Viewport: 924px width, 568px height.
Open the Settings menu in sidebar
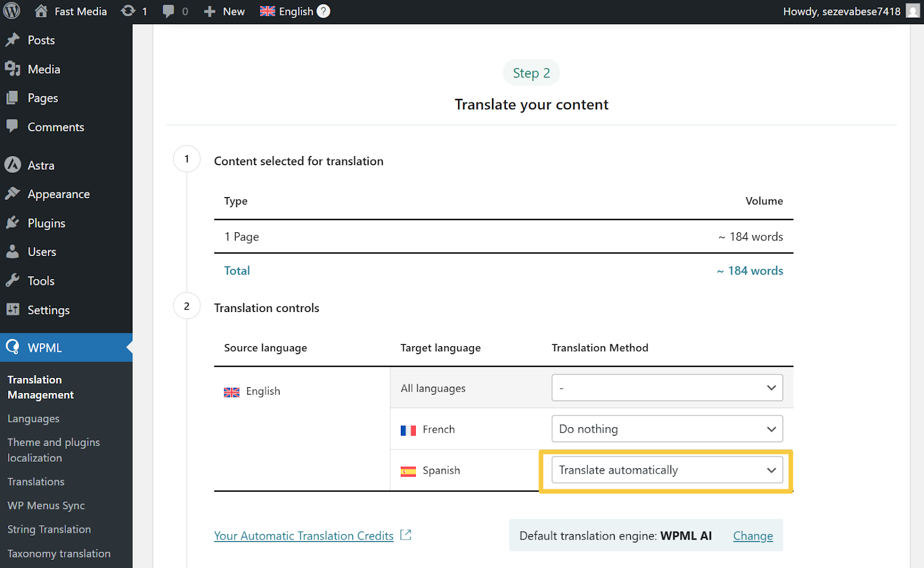[49, 310]
